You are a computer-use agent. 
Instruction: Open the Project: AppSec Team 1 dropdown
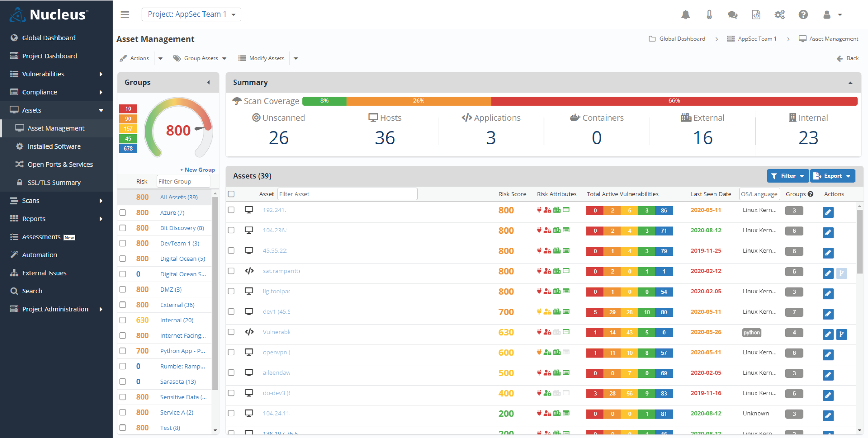(x=191, y=14)
